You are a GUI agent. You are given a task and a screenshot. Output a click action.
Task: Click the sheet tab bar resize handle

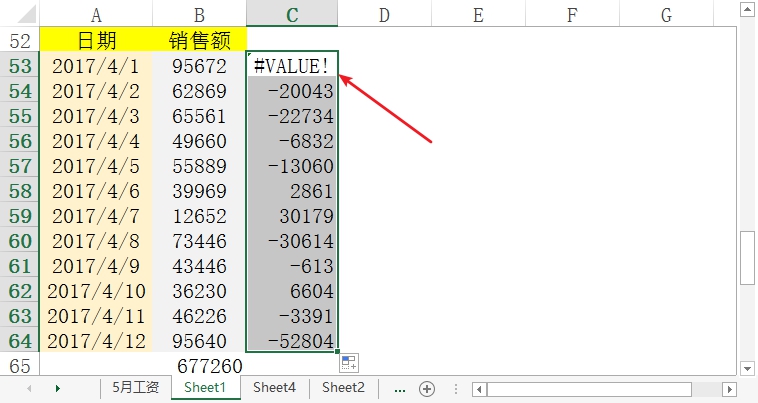455,389
